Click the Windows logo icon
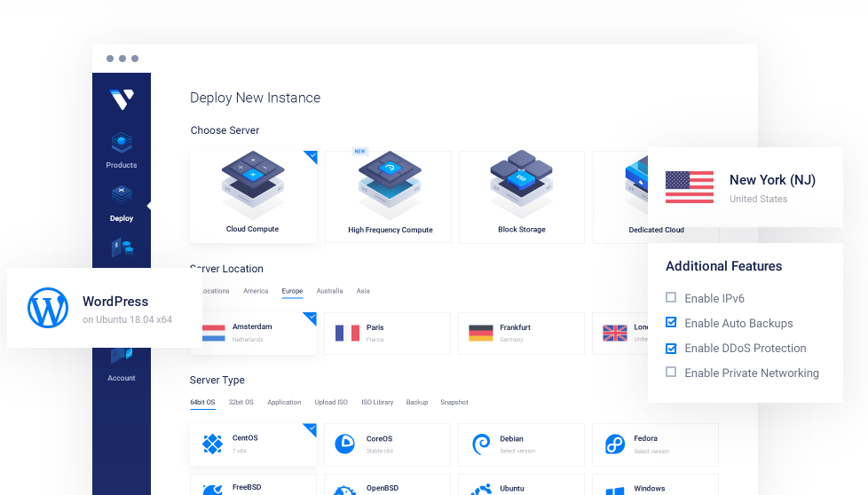Viewport: 868px width, 495px height. pyautogui.click(x=615, y=491)
